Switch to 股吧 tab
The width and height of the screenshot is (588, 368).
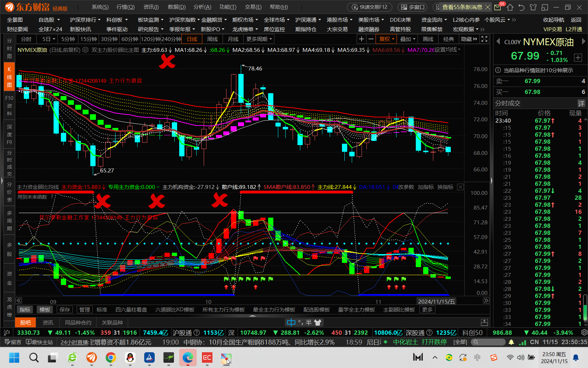point(26,322)
